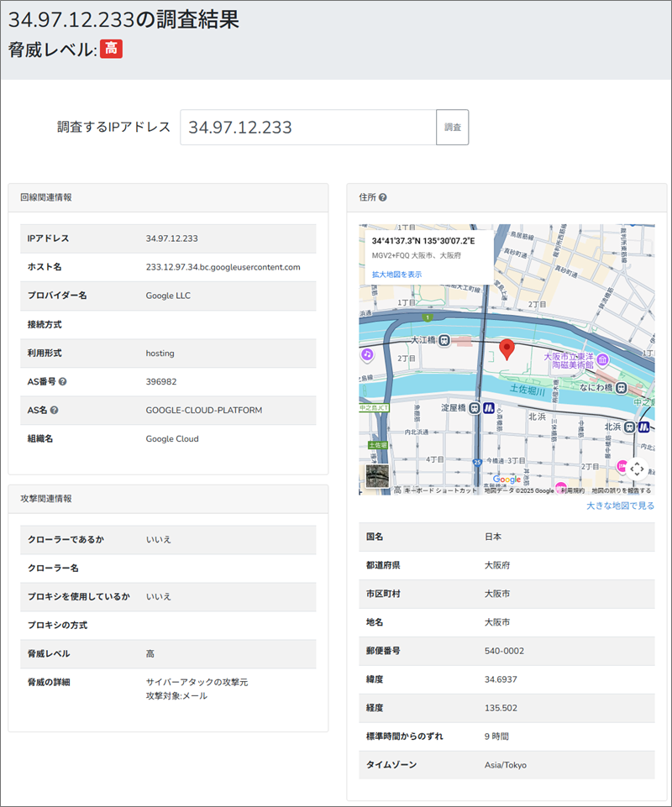The image size is (672, 807).
Task: Click help icon beside AS名
Action: tap(55, 410)
